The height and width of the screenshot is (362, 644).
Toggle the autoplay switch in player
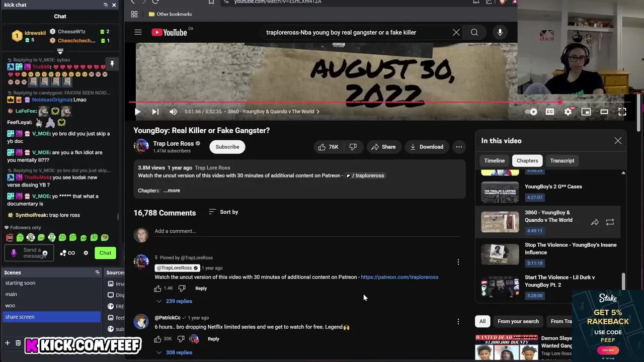point(531,112)
